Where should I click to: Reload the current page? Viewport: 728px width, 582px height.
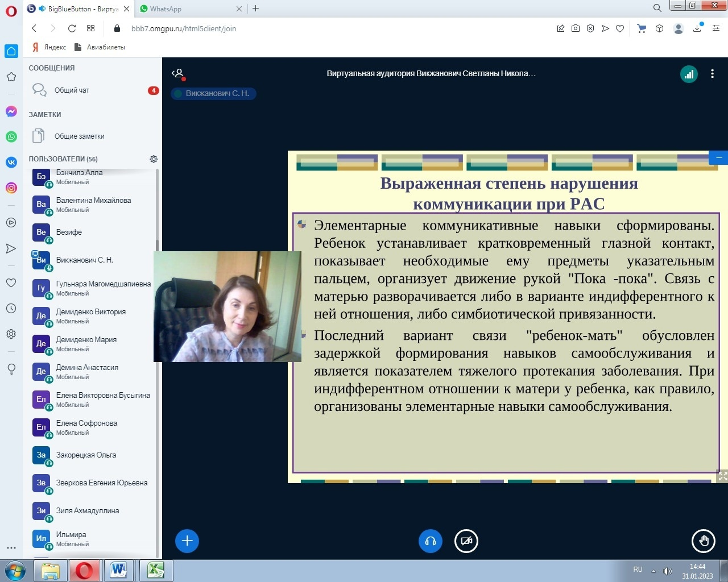72,28
